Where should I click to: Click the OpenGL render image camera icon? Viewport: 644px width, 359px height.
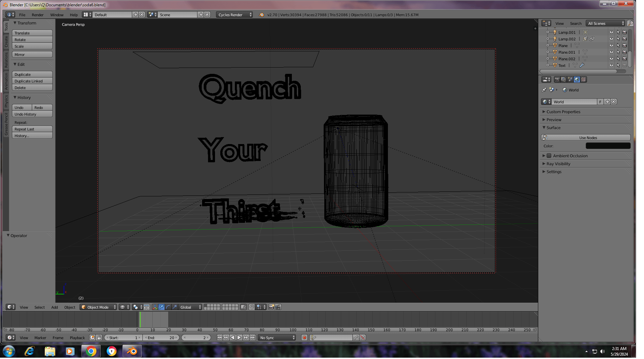click(x=271, y=307)
